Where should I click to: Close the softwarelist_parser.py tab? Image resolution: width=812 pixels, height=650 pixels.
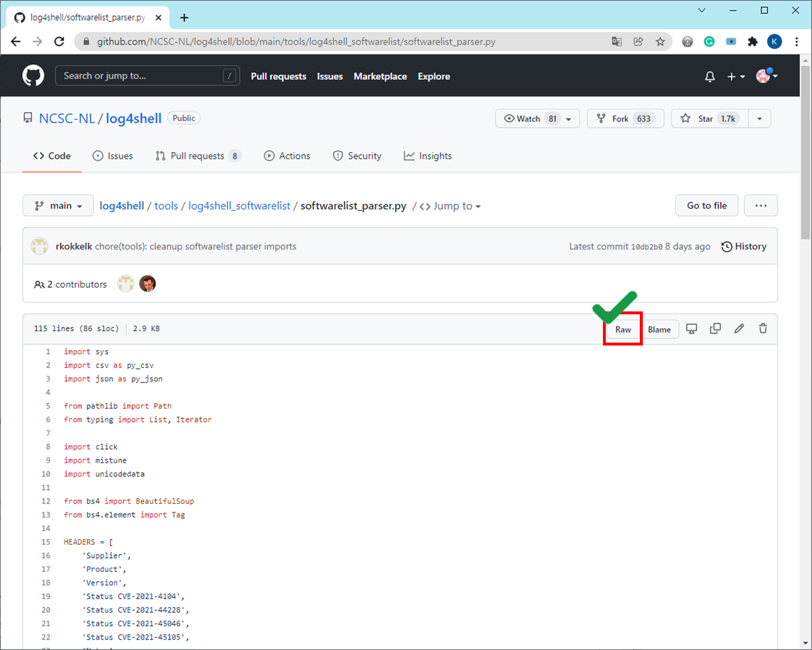pos(159,17)
